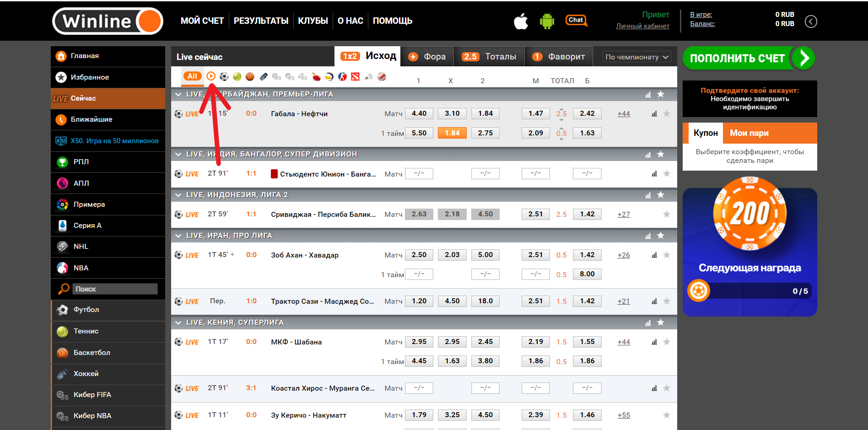The width and height of the screenshot is (868, 430).
Task: Open the Х50 Игра на 50 миллионов link
Action: tap(108, 141)
